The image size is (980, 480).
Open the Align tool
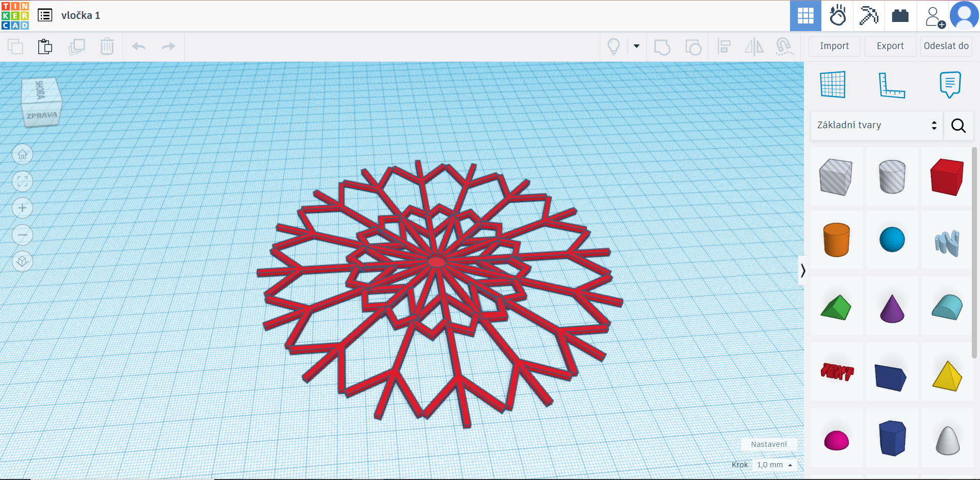(724, 46)
